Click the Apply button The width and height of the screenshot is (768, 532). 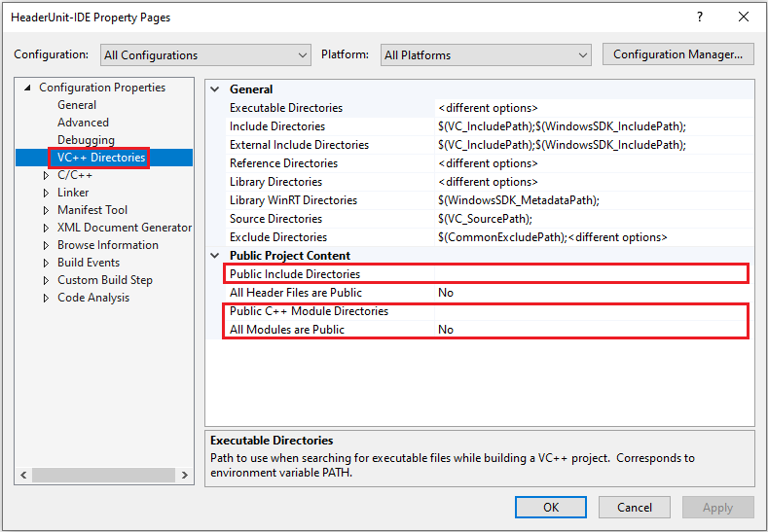click(x=718, y=507)
